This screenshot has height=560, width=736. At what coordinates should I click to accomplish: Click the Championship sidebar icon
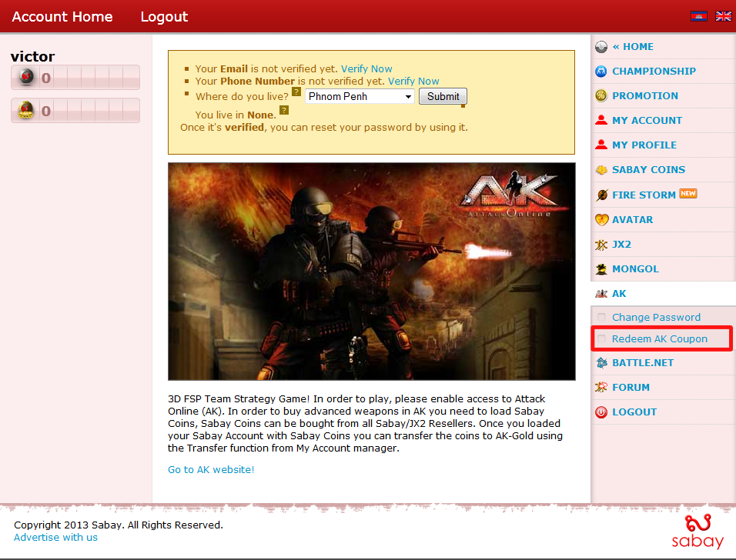click(601, 72)
